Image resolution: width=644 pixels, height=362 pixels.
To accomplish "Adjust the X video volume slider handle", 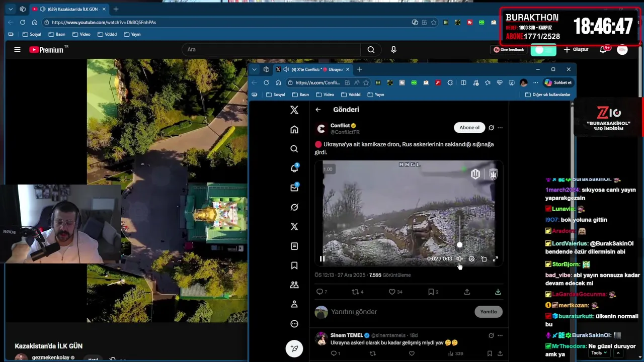I will coord(459,245).
